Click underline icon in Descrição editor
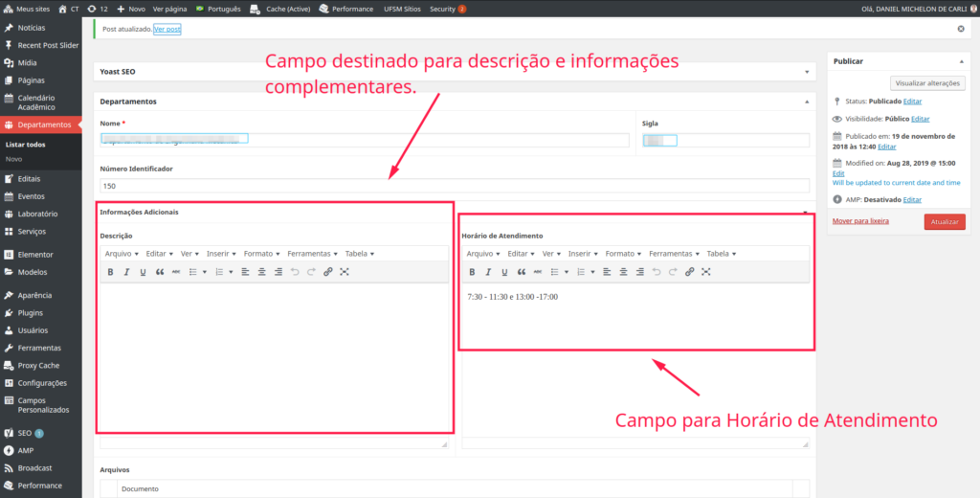The height and width of the screenshot is (498, 980). (143, 272)
